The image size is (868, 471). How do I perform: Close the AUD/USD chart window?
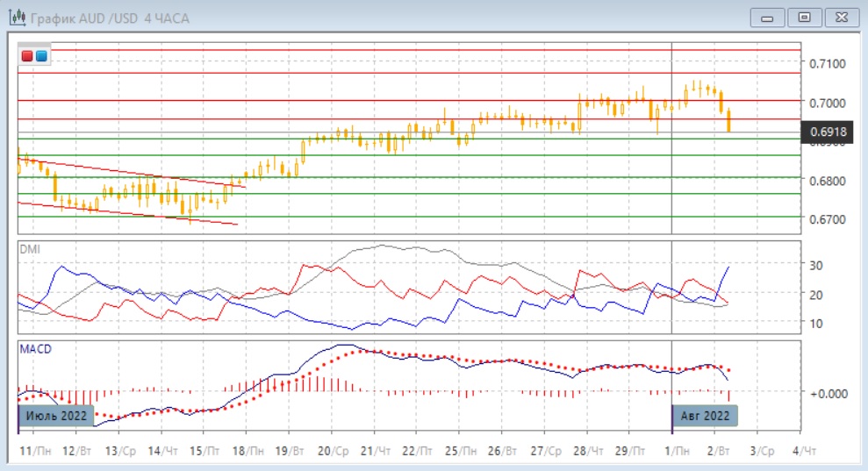tap(840, 18)
